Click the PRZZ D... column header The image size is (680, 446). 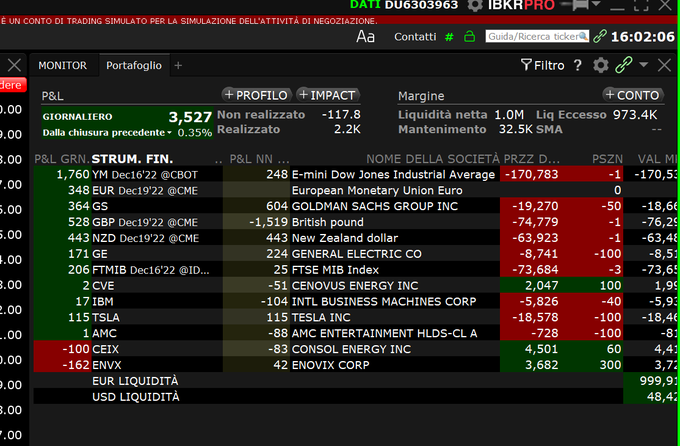[x=531, y=159]
